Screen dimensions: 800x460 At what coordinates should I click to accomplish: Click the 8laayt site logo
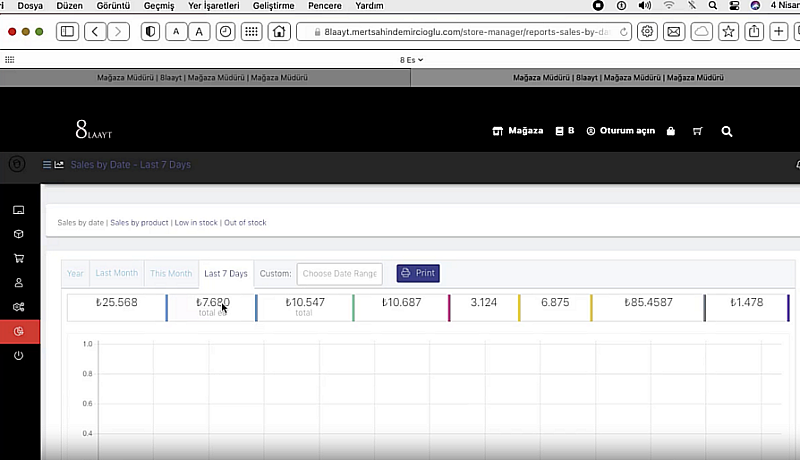point(93,130)
